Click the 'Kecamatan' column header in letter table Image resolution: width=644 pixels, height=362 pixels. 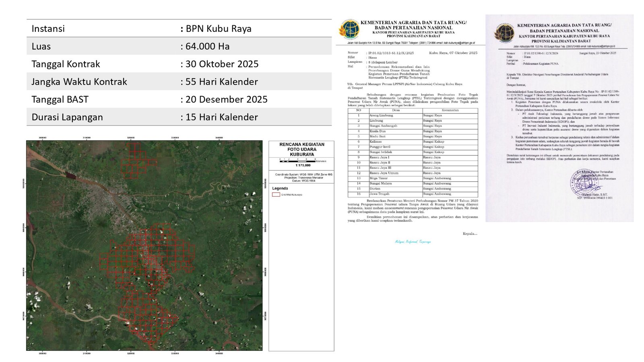tap(450, 110)
